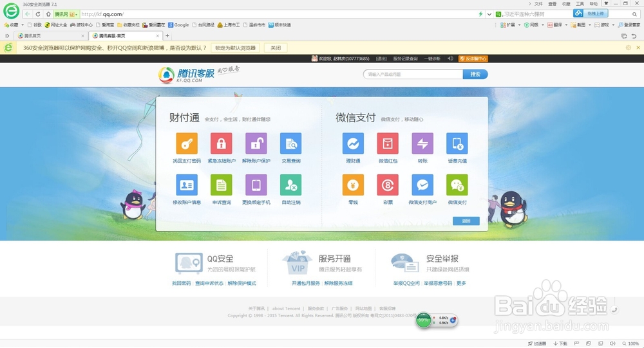Open 彩票 red lottery icon
This screenshot has height=348, width=644.
tap(388, 185)
